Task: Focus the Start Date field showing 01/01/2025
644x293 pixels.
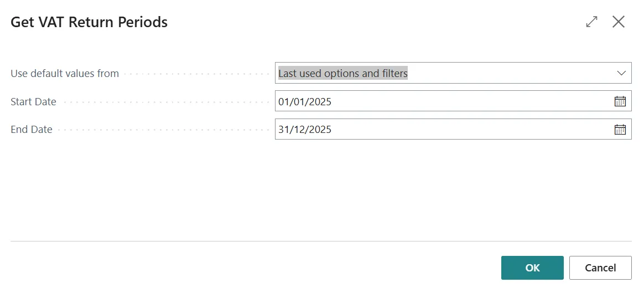Action: pyautogui.click(x=444, y=101)
